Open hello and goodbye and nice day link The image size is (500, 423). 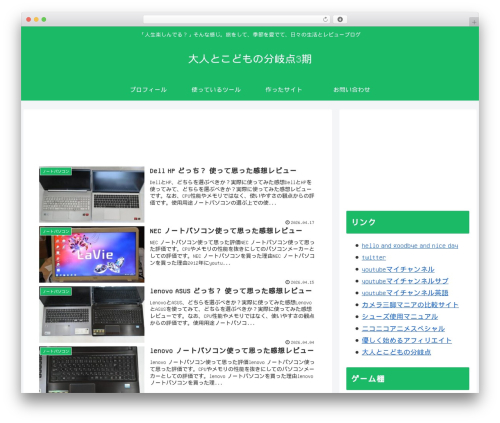coord(410,246)
